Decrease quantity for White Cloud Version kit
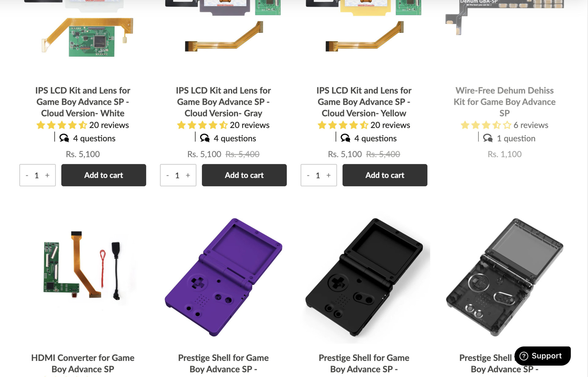588x377 pixels. (x=27, y=175)
